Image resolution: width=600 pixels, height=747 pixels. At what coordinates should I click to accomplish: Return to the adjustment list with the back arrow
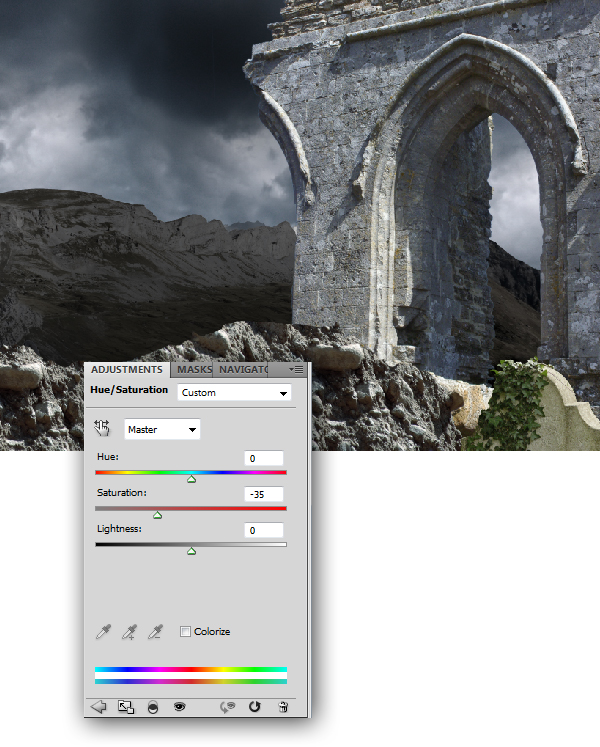(x=98, y=706)
